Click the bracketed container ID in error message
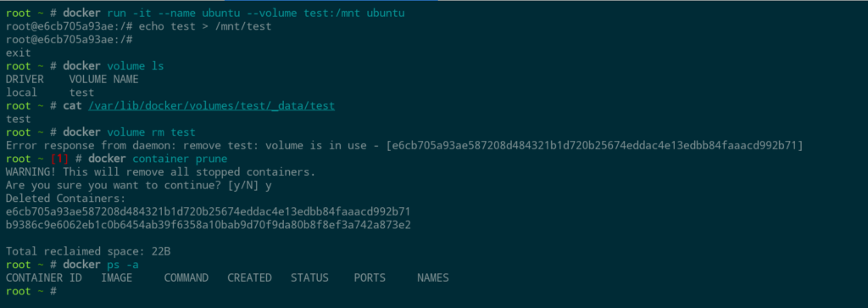The image size is (868, 308). (x=594, y=146)
